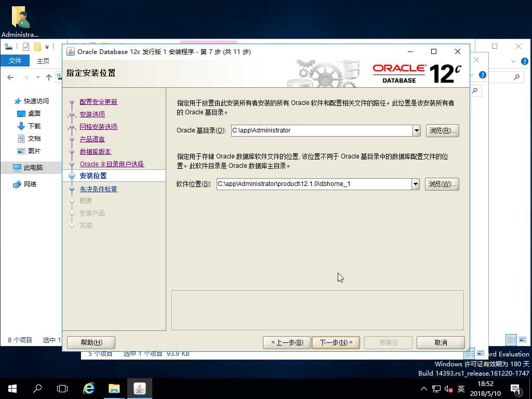Go up one folder level in Explorer
Viewport: 532px width, 399px height.
(49, 77)
